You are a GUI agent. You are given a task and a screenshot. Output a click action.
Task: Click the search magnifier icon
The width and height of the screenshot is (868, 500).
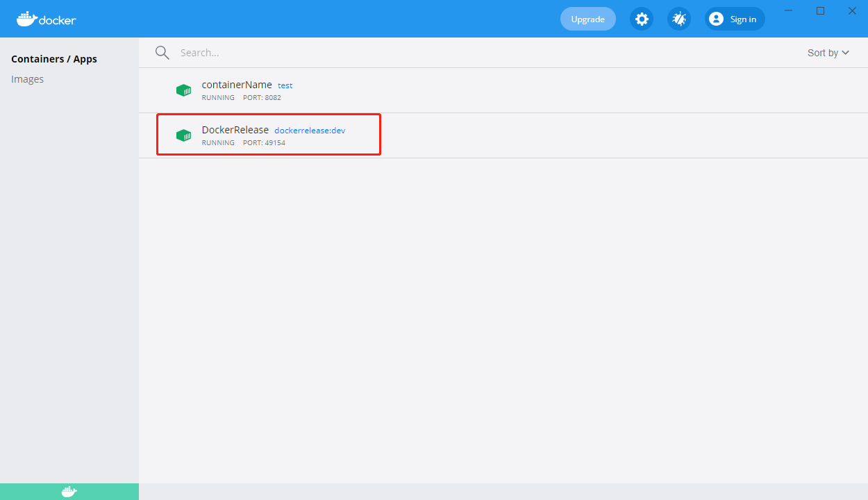[x=162, y=53]
